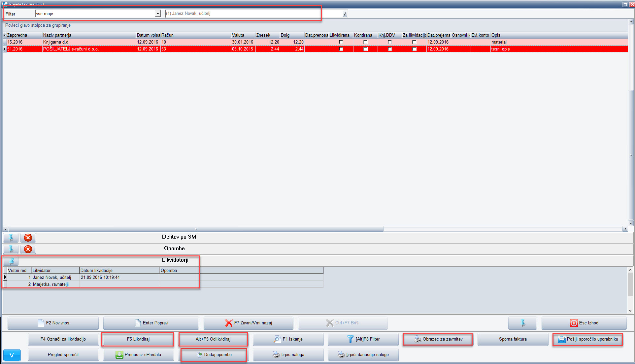Toggle Za likvidacijo checkbox for POŠILJATELJ e-računi row
Image resolution: width=635 pixels, height=364 pixels.
pyautogui.click(x=414, y=49)
